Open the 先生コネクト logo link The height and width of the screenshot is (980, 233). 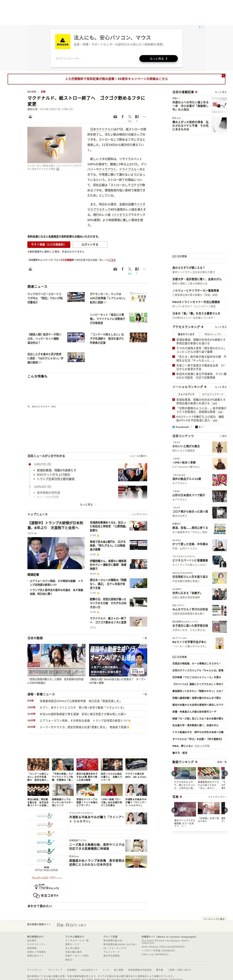point(46,896)
